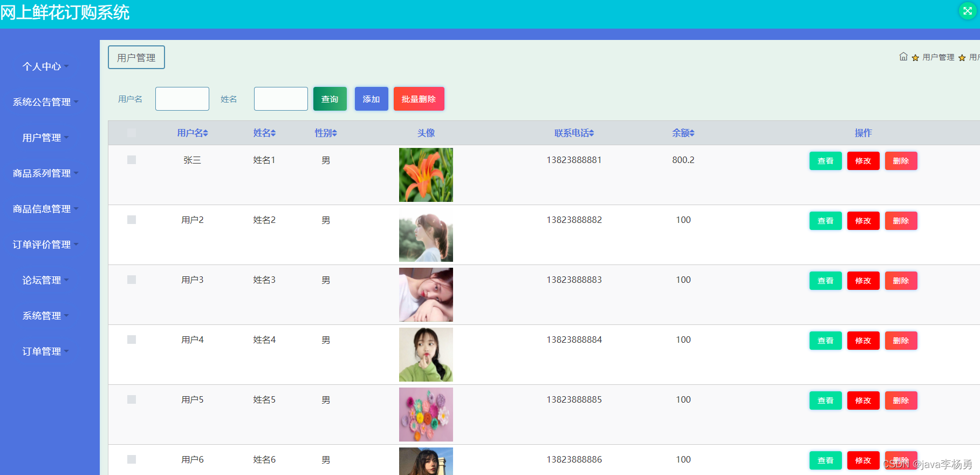Viewport: 980px width, 475px height.
Task: Click the 头像 column header
Action: tap(426, 133)
